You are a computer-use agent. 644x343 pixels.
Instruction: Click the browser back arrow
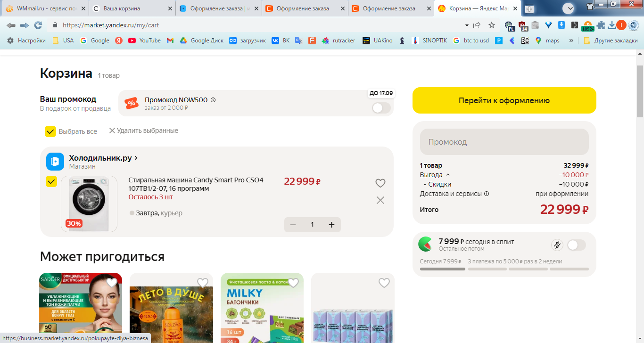tap(10, 25)
